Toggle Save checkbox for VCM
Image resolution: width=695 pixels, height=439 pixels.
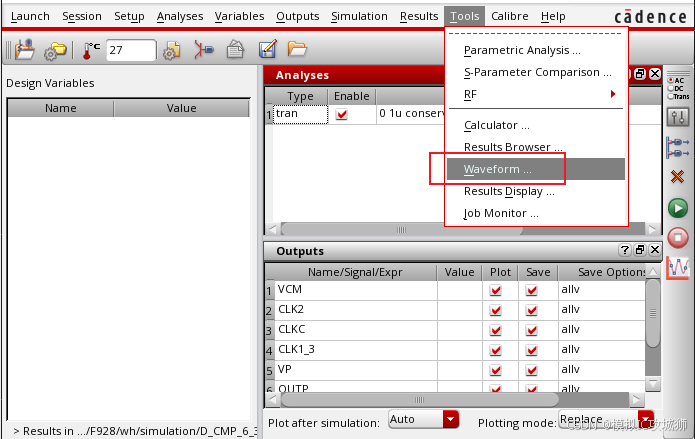pyautogui.click(x=531, y=290)
